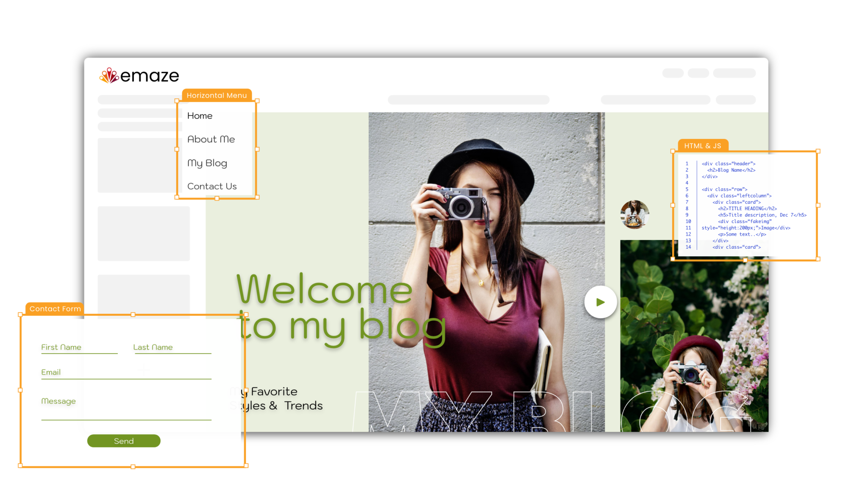The height and width of the screenshot is (489, 868).
Task: Click the circular profile avatar near the photo
Action: tap(634, 215)
